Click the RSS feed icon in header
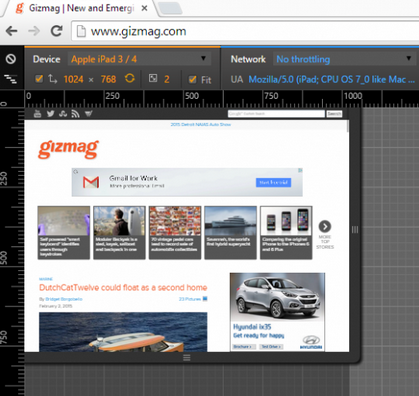 (75, 114)
